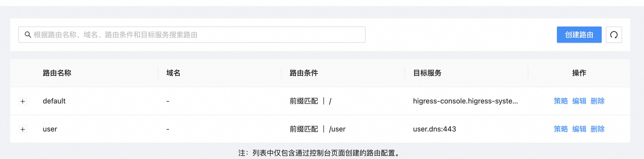Click 编辑 for the user route
This screenshot has height=159, width=644.
pyautogui.click(x=579, y=129)
